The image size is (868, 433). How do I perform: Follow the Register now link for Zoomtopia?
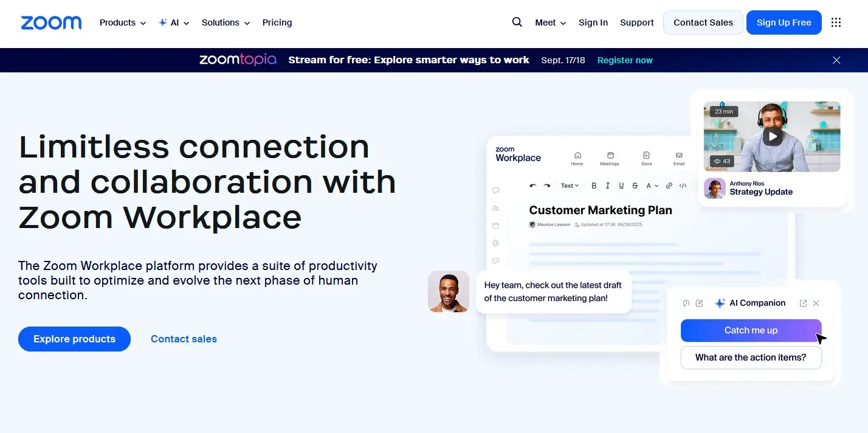point(624,60)
